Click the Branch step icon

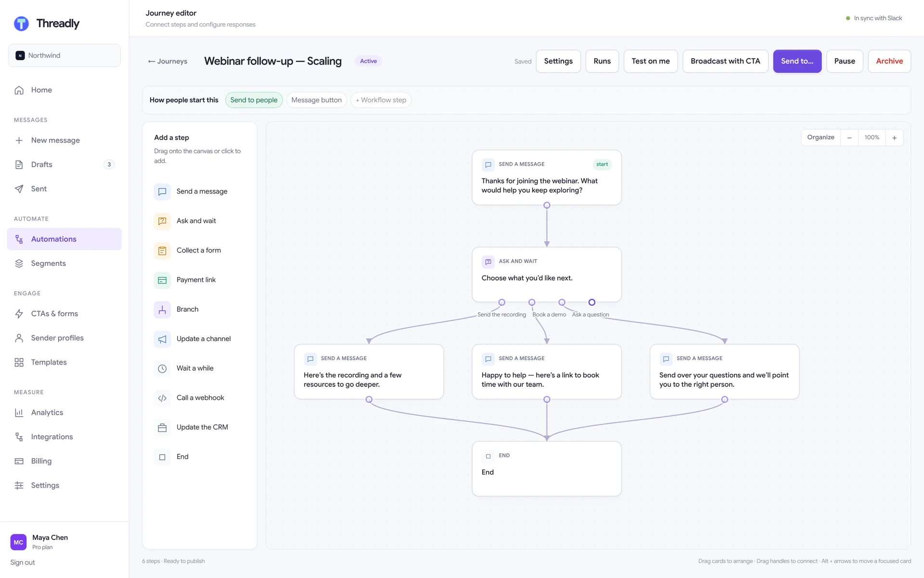coord(162,309)
